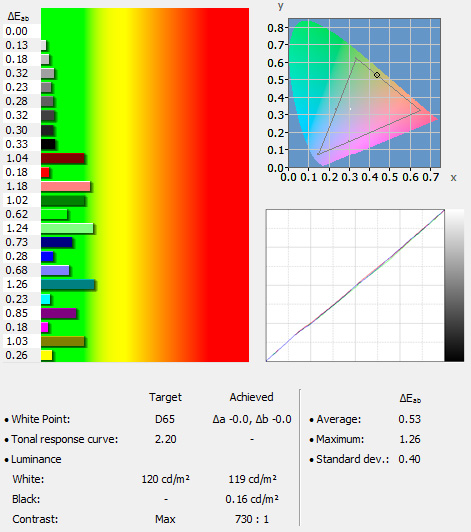
Task: Click the light green bar beside 1.24
Action: tap(67, 228)
